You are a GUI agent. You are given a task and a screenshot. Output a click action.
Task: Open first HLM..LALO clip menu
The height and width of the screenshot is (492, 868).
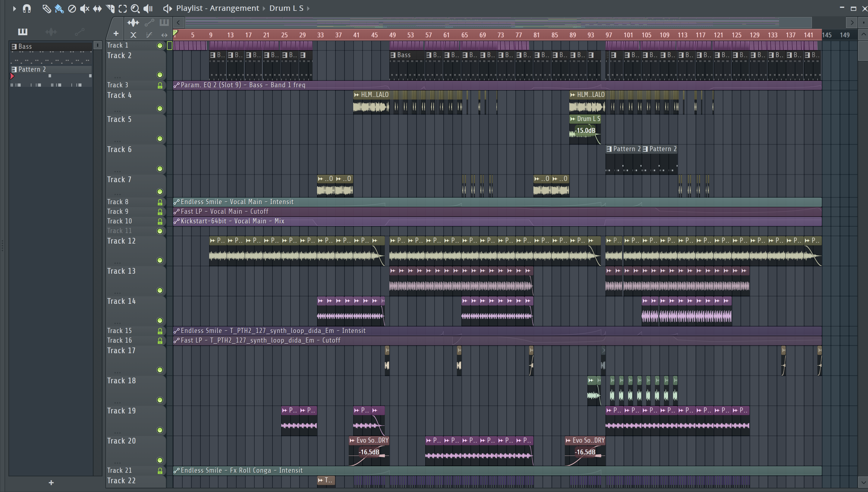coord(357,95)
